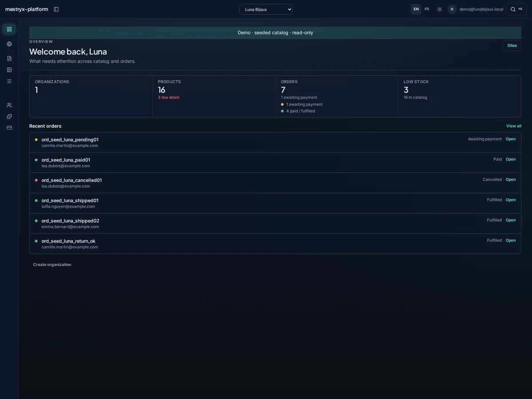Click order title ord_seed_luna_cancelled01

coord(72,180)
